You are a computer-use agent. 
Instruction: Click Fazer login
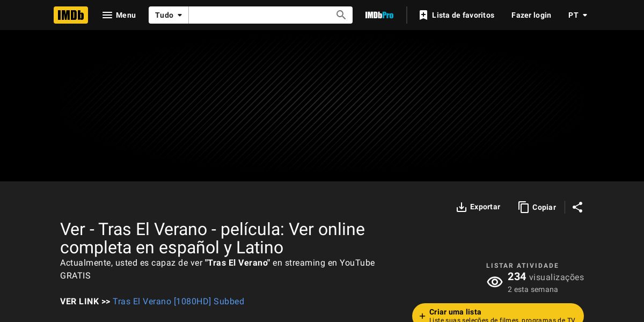(531, 15)
